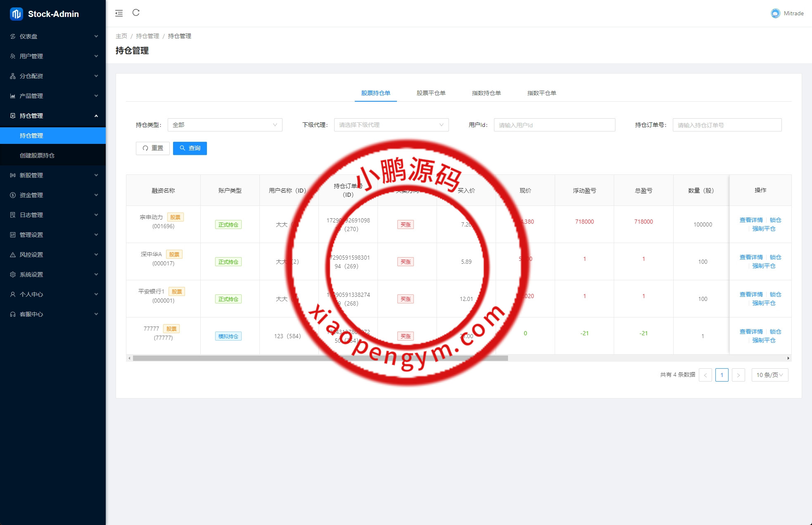Click the Mitrade user avatar icon
The height and width of the screenshot is (525, 812).
(x=775, y=13)
